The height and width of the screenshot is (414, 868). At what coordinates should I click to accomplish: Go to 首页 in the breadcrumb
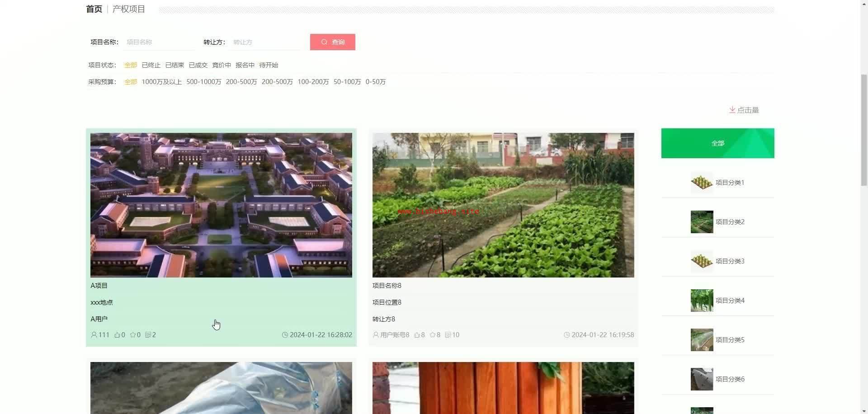tap(94, 9)
